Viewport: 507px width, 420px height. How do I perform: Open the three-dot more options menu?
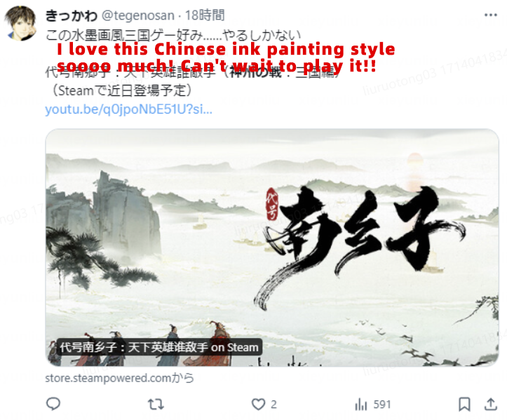[x=490, y=15]
